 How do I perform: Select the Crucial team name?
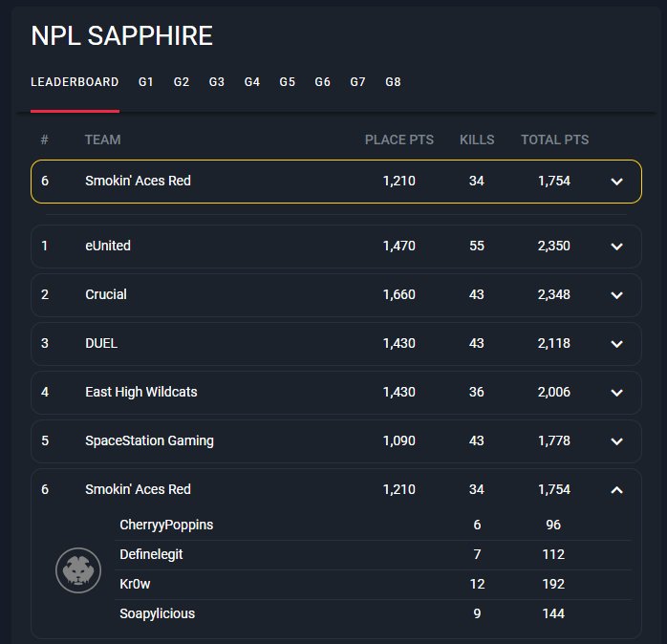[x=106, y=294]
